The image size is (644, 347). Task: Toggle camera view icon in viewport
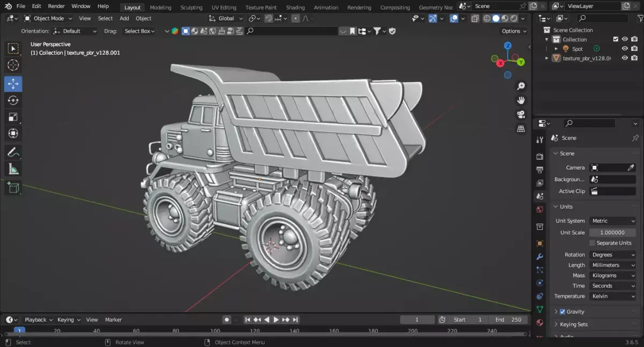[x=521, y=114]
